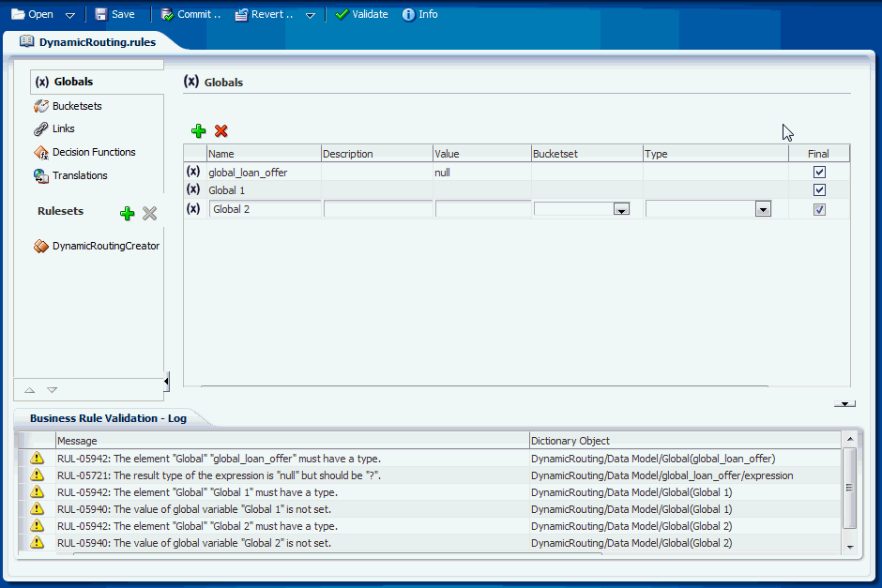
Task: Click the null value cell
Action: click(x=482, y=173)
